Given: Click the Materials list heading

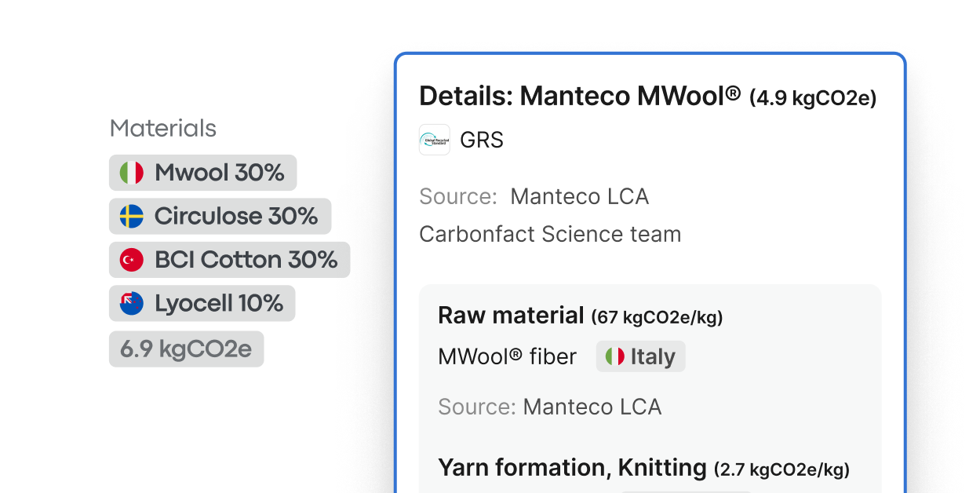Looking at the screenshot, I should 163,128.
